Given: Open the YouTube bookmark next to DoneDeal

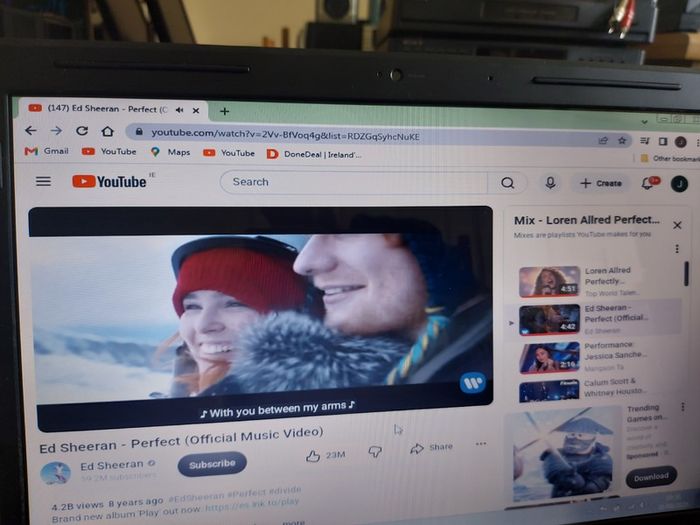Looking at the screenshot, I should pyautogui.click(x=229, y=153).
